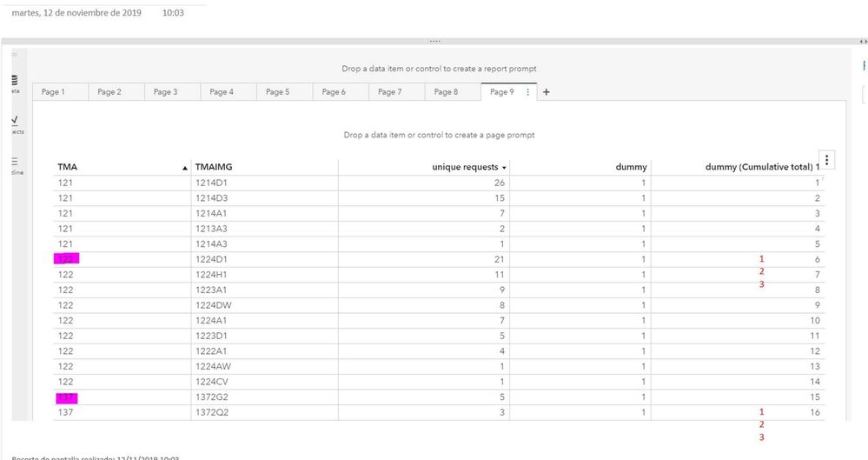Viewport: 868px width, 460px height.
Task: Select the cell 1223D1
Action: (x=211, y=336)
